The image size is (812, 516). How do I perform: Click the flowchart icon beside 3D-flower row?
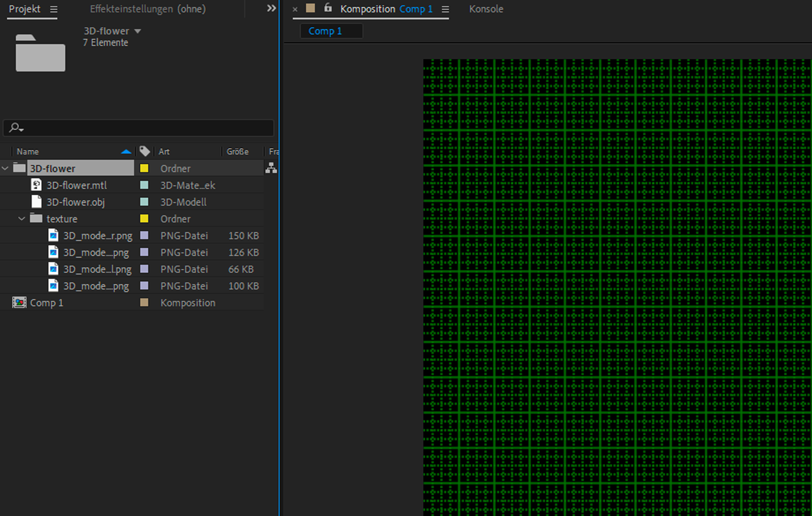(x=271, y=168)
